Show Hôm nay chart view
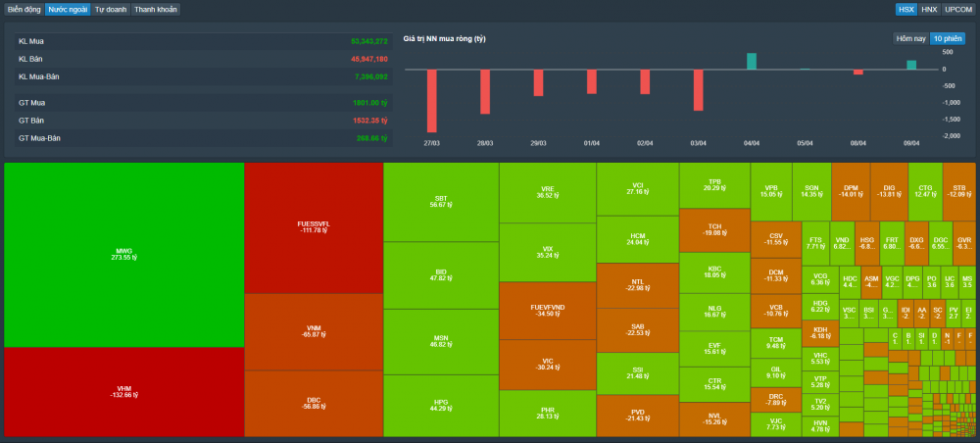 point(910,39)
